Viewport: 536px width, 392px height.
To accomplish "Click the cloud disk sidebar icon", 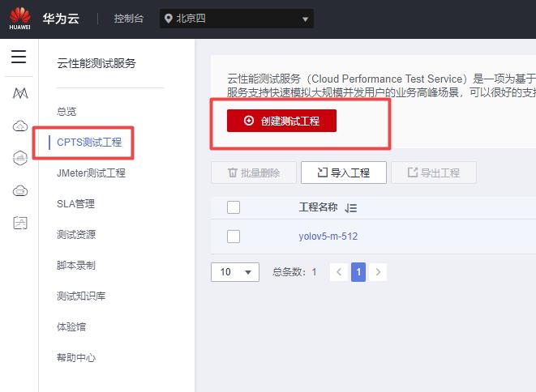I will pos(20,191).
